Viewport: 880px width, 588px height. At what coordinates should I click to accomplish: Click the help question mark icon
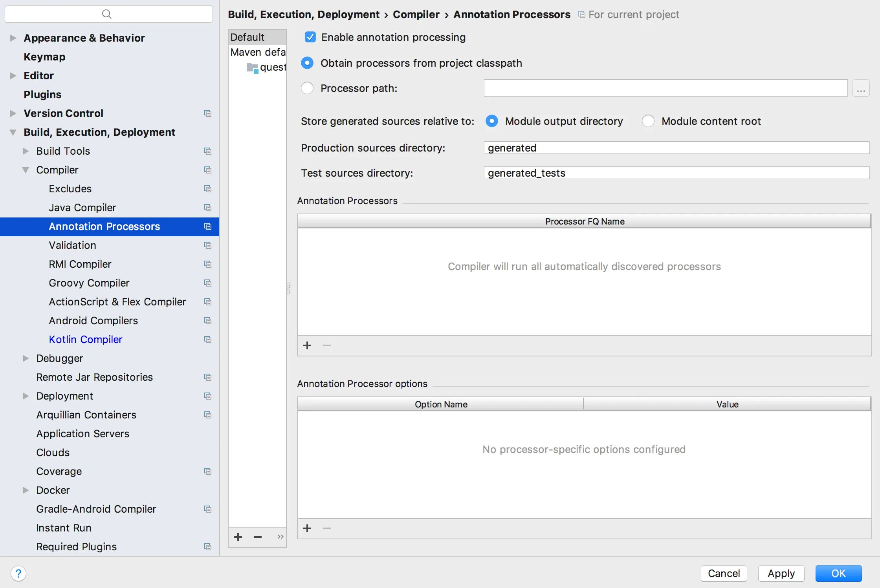pyautogui.click(x=18, y=573)
